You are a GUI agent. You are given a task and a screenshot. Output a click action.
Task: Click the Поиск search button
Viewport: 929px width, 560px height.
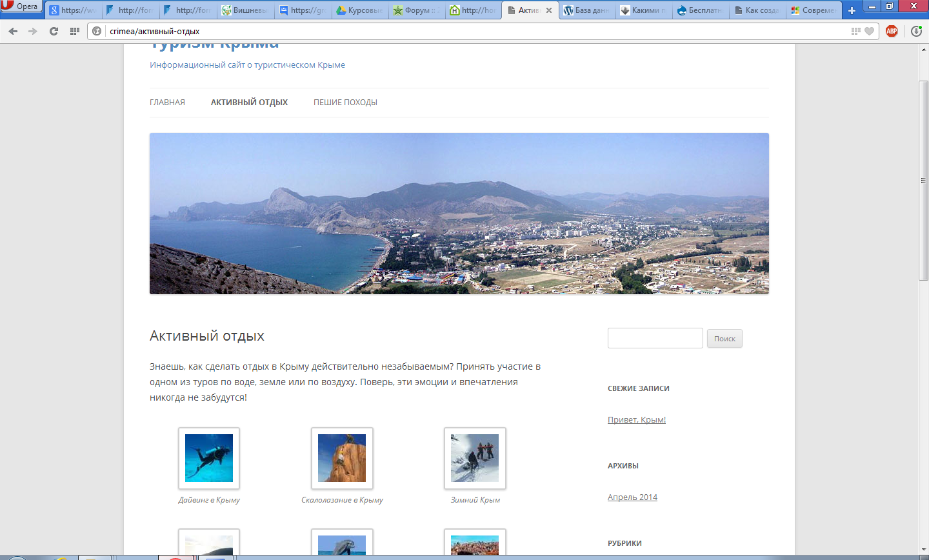coord(724,339)
